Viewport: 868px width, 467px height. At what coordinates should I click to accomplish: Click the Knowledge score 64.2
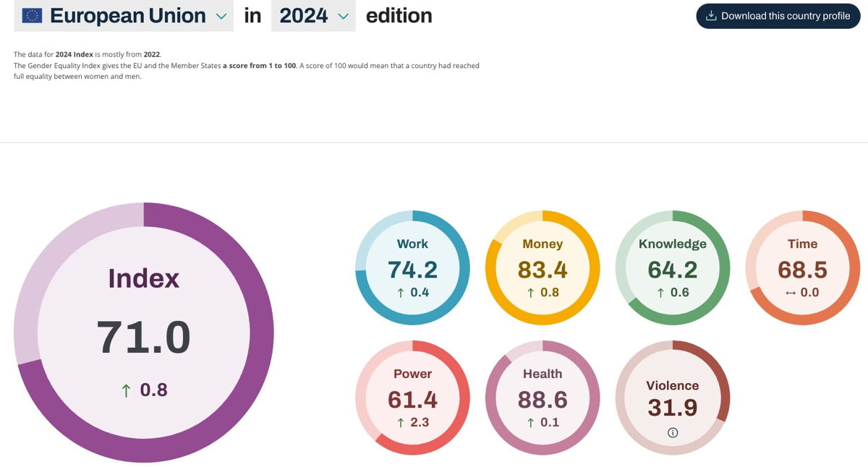pos(673,270)
